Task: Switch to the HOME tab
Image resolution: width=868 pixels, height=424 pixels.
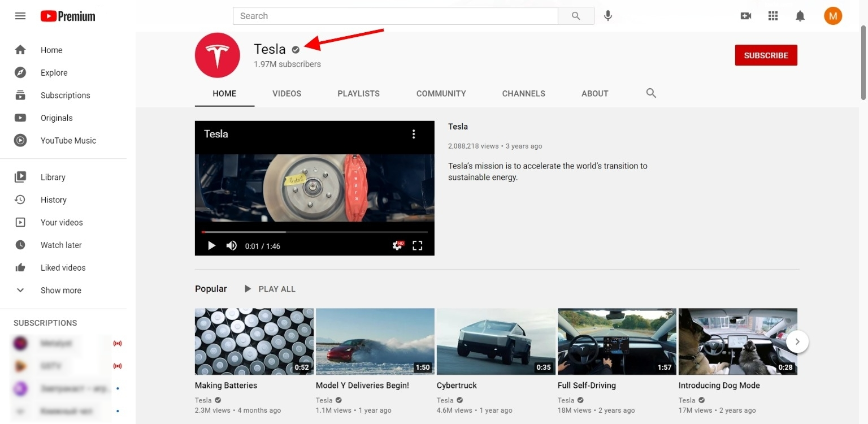Action: (224, 93)
